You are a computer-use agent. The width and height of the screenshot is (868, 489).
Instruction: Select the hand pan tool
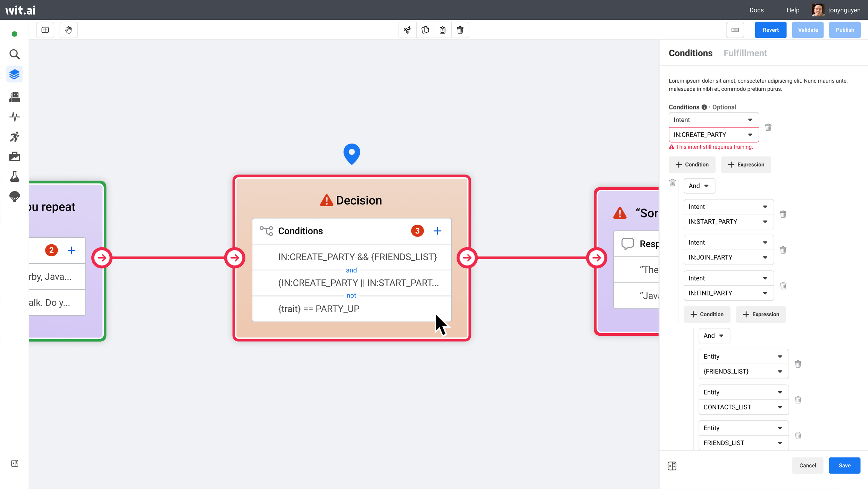[x=68, y=30]
